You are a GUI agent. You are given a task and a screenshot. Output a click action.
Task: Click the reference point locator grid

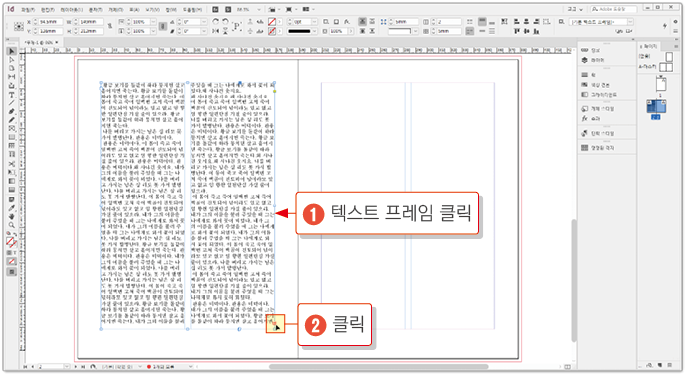(x=18, y=26)
